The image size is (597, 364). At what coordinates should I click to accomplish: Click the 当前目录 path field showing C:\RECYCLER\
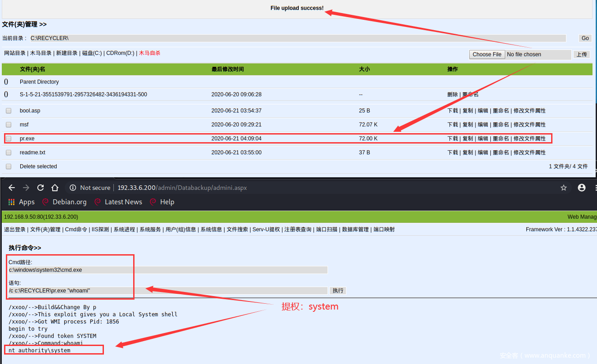[298, 38]
